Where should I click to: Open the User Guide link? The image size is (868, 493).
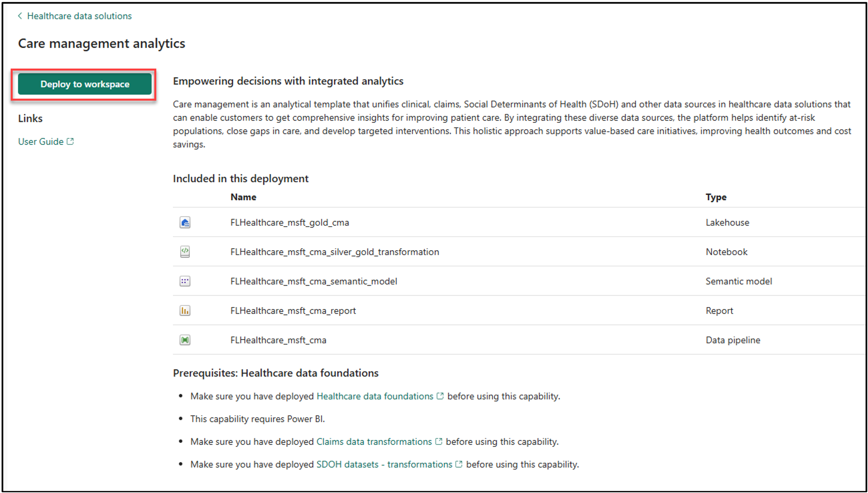(41, 142)
